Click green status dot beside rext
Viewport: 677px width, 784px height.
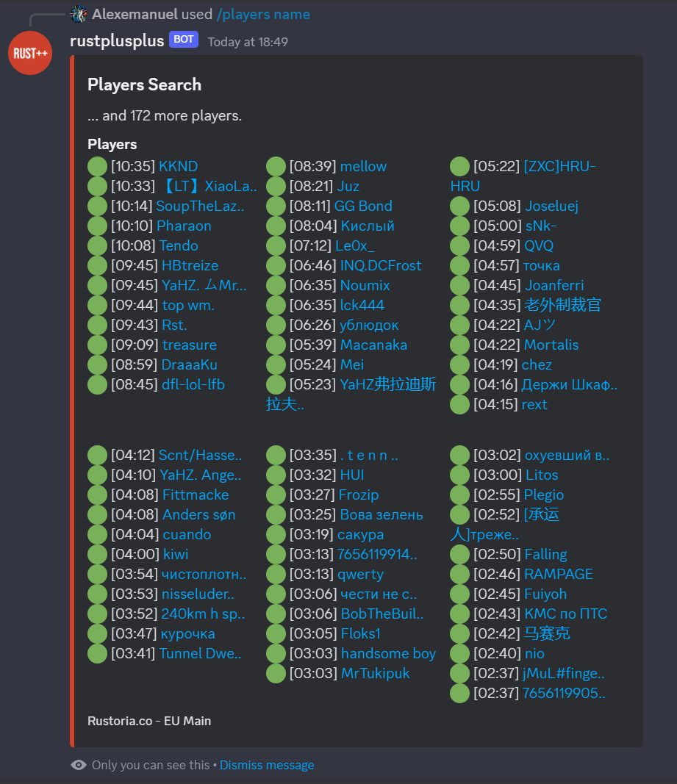(x=459, y=405)
